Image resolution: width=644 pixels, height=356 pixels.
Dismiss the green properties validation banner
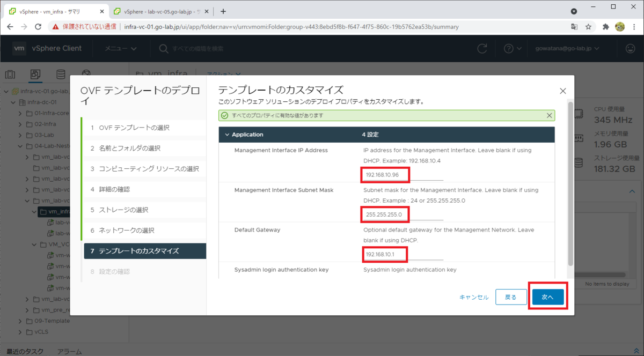pyautogui.click(x=549, y=115)
